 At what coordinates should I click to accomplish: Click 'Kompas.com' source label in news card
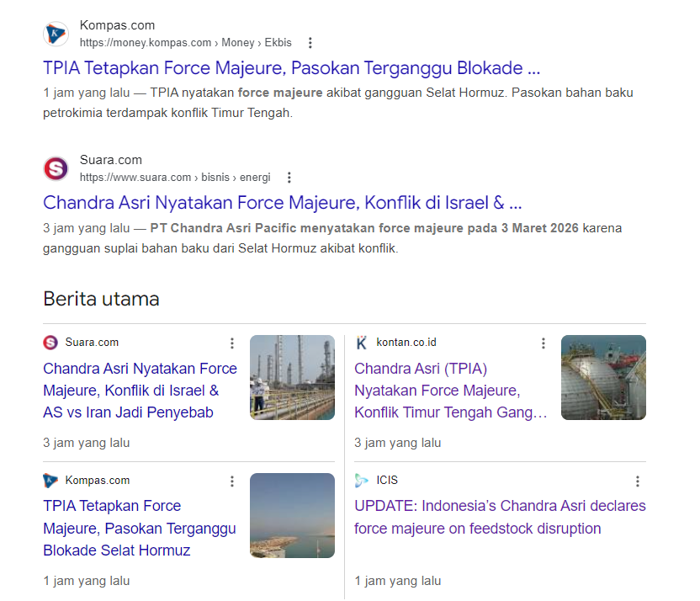98,481
